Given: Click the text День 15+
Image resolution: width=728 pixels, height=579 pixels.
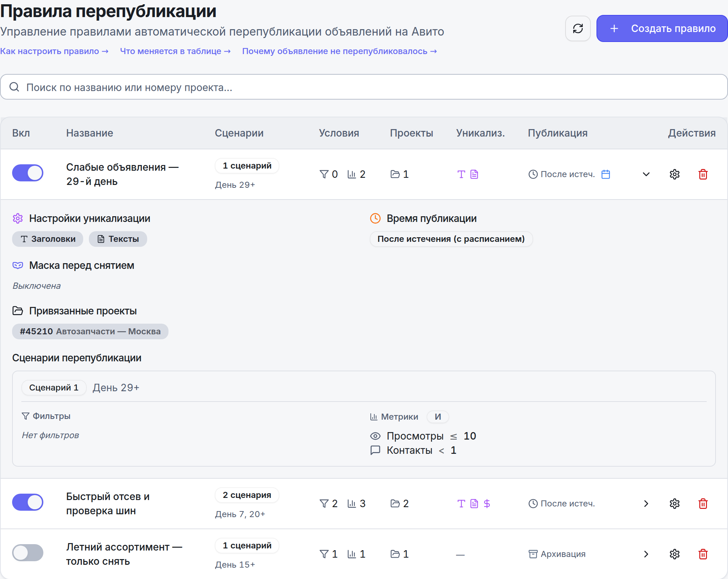Looking at the screenshot, I should click(235, 565).
